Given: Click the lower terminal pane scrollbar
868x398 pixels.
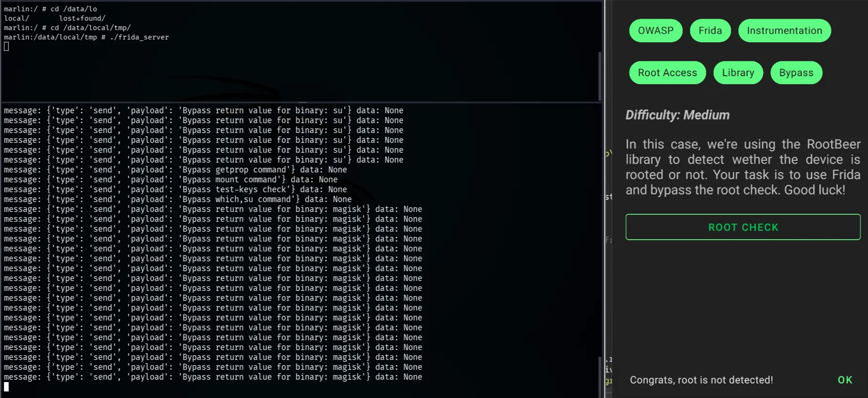Looking at the screenshot, I should coord(600,376).
